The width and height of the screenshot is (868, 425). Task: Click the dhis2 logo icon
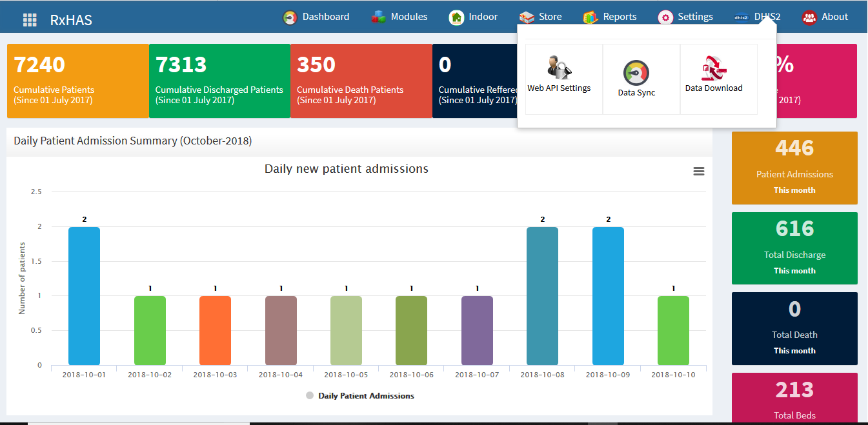(x=741, y=17)
